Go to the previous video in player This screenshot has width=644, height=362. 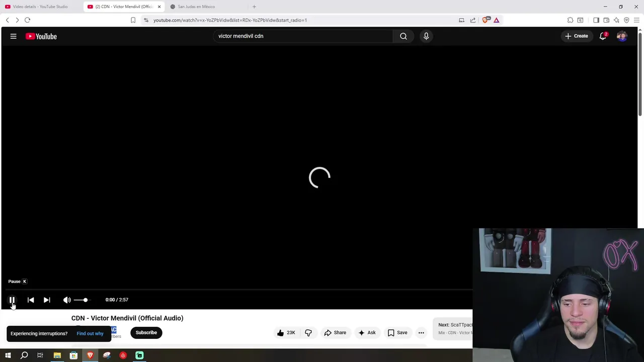(31, 300)
